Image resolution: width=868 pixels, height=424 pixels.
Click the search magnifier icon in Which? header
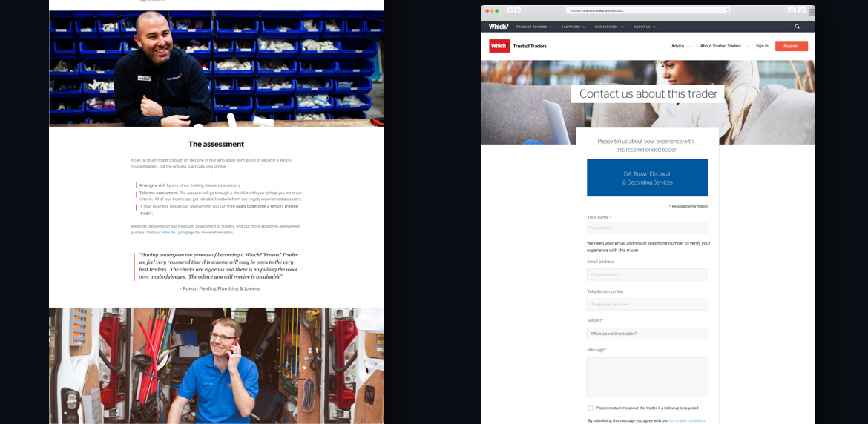click(798, 27)
